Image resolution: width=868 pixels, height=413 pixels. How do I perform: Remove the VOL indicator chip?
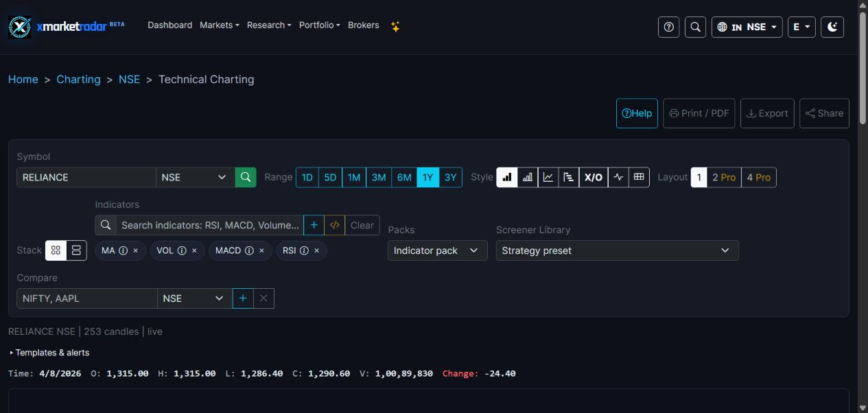pyautogui.click(x=194, y=250)
